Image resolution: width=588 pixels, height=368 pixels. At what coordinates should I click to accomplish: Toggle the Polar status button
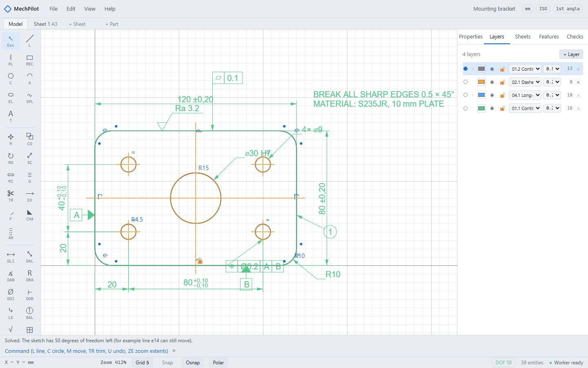[x=218, y=363]
